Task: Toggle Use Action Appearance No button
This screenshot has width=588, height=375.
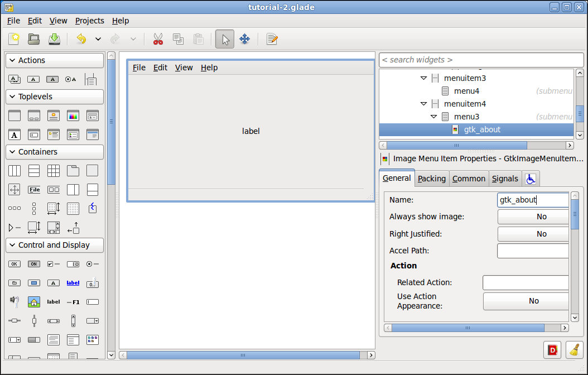Action: point(526,301)
